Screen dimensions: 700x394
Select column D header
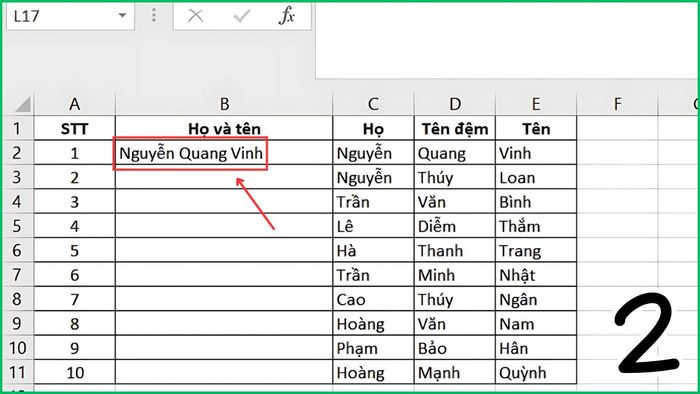coord(454,104)
